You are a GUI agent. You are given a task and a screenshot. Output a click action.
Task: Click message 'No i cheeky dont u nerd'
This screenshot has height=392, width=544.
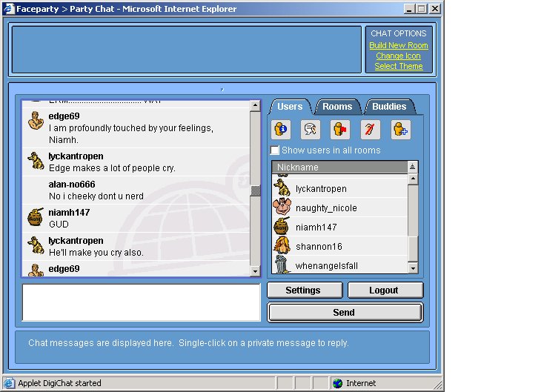click(96, 196)
